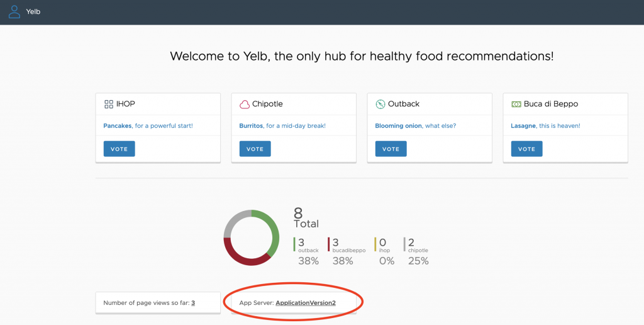644x325 pixels.
Task: Click the green outback legend color bar
Action: tap(294, 244)
